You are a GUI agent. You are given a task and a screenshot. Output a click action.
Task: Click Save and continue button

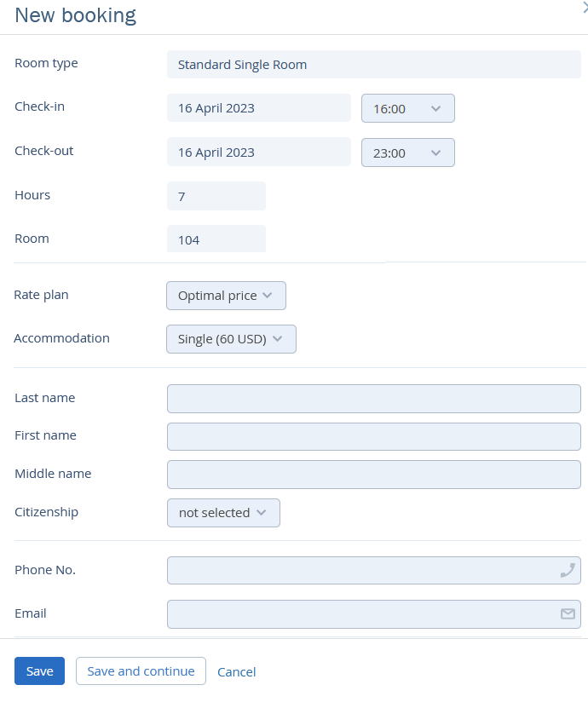141,671
